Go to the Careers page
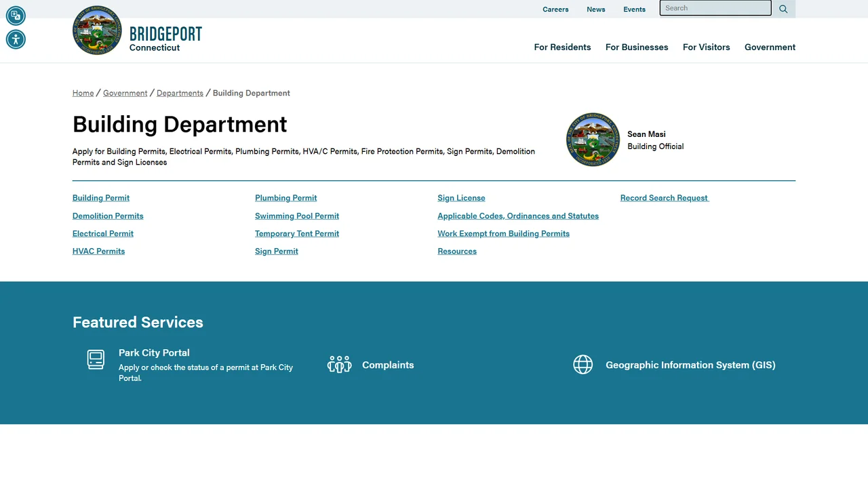The image size is (868, 488). [x=555, y=9]
